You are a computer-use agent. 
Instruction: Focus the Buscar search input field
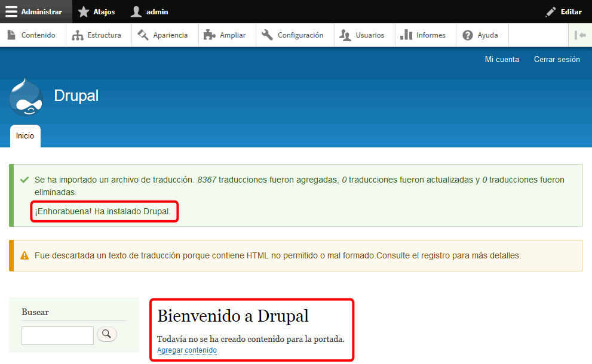click(x=57, y=335)
